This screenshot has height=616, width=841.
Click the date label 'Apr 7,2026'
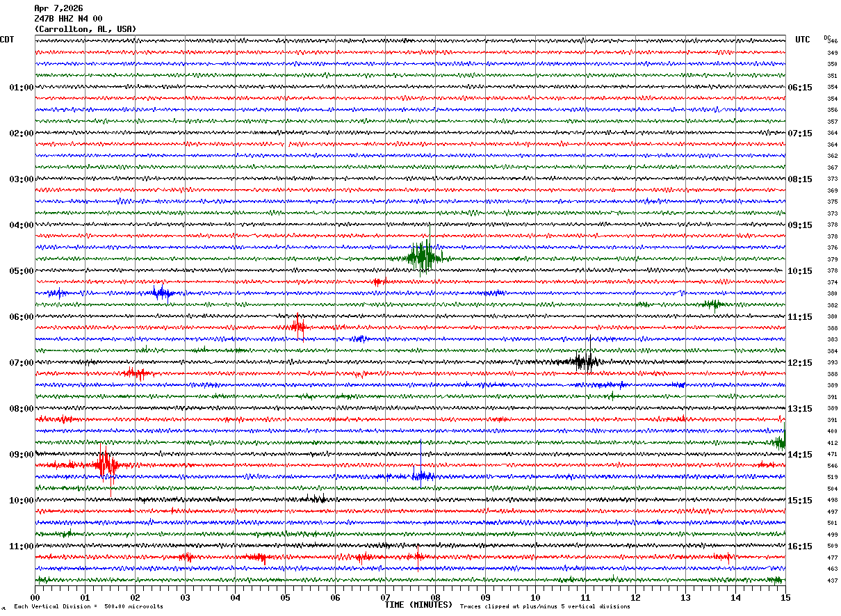coord(58,8)
